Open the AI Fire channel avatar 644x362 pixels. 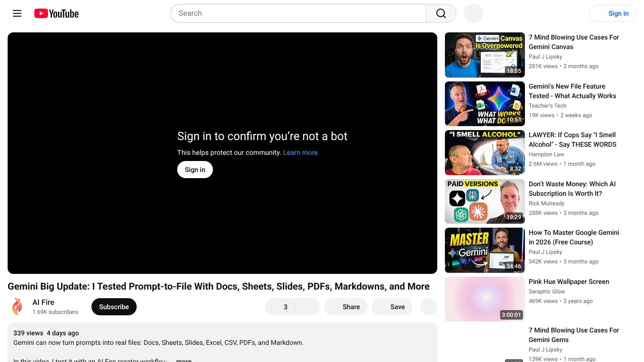tap(17, 307)
